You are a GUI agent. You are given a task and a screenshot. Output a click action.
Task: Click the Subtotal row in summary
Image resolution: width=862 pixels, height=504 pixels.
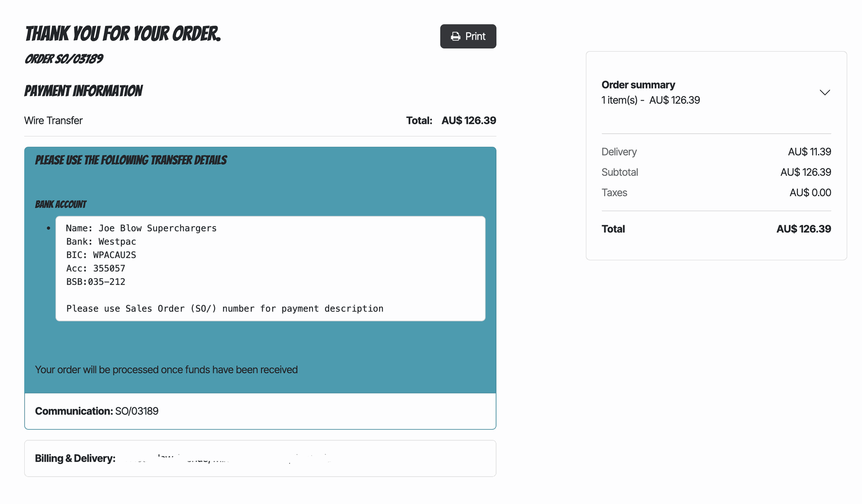(x=620, y=172)
